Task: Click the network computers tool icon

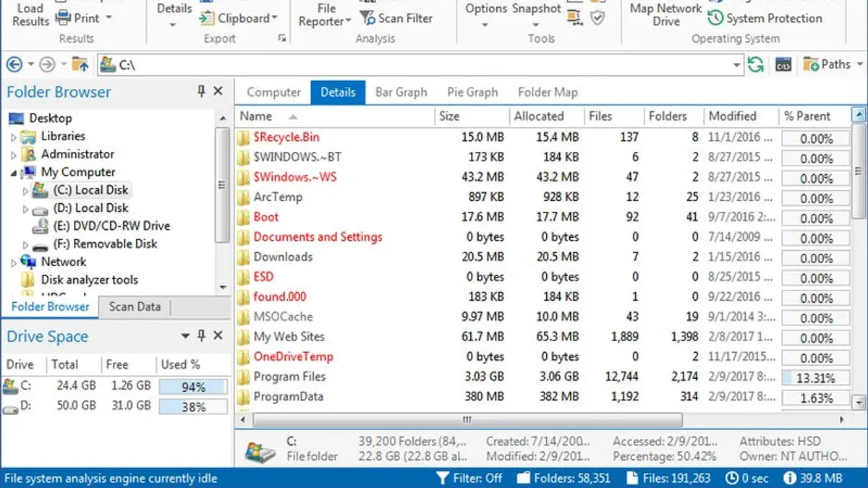Action: tap(575, 16)
